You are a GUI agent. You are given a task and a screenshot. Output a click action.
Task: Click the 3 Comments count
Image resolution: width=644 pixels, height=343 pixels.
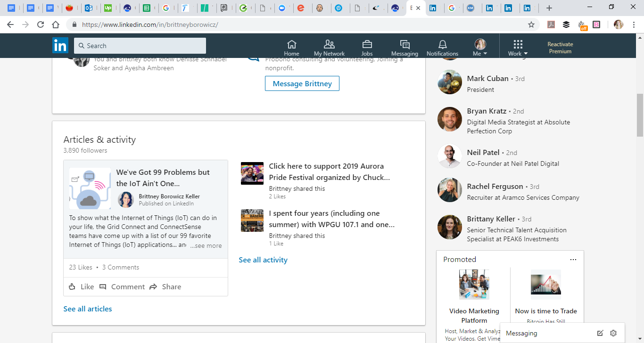coord(121,267)
